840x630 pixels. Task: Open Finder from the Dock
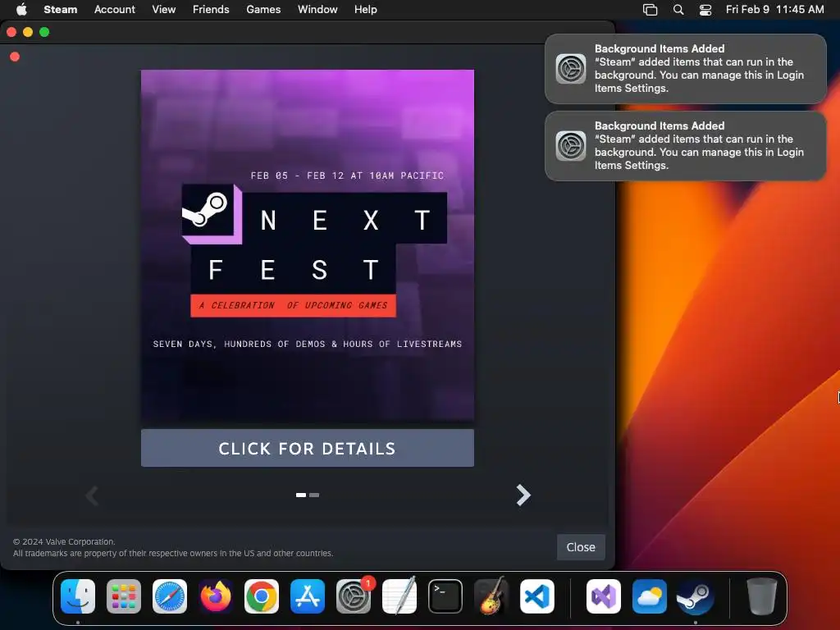click(78, 596)
